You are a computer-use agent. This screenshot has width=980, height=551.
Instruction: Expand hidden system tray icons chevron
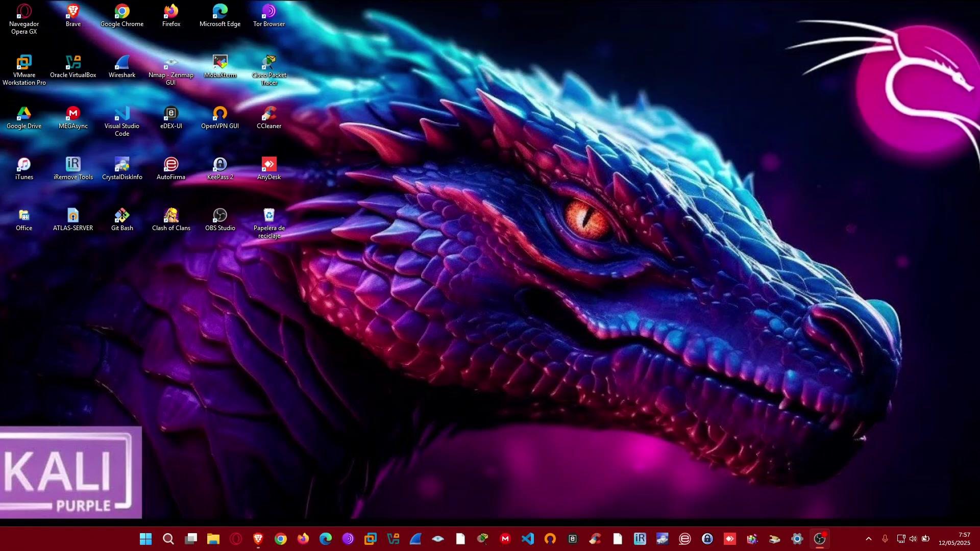(869, 539)
